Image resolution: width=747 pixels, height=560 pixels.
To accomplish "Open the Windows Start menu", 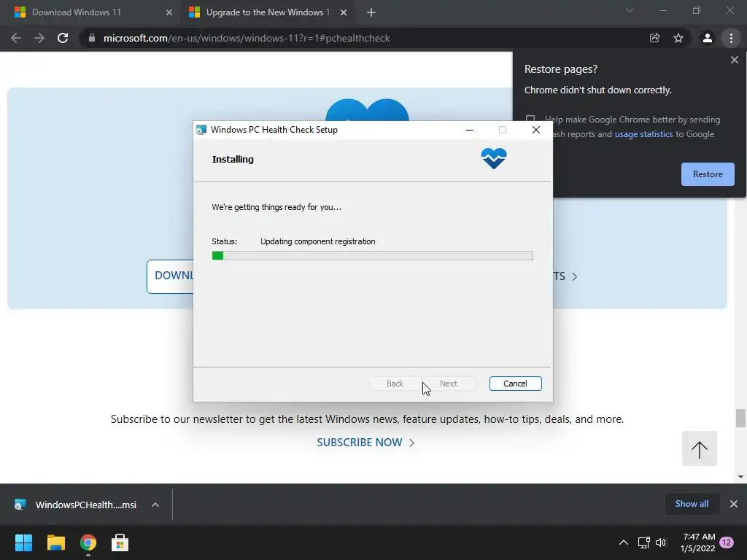I will click(23, 542).
